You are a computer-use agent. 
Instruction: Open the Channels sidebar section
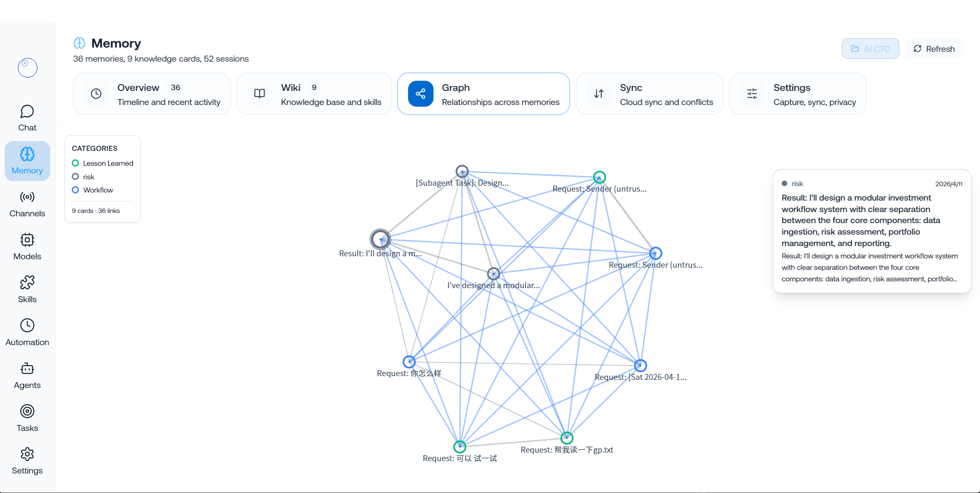coord(27,204)
